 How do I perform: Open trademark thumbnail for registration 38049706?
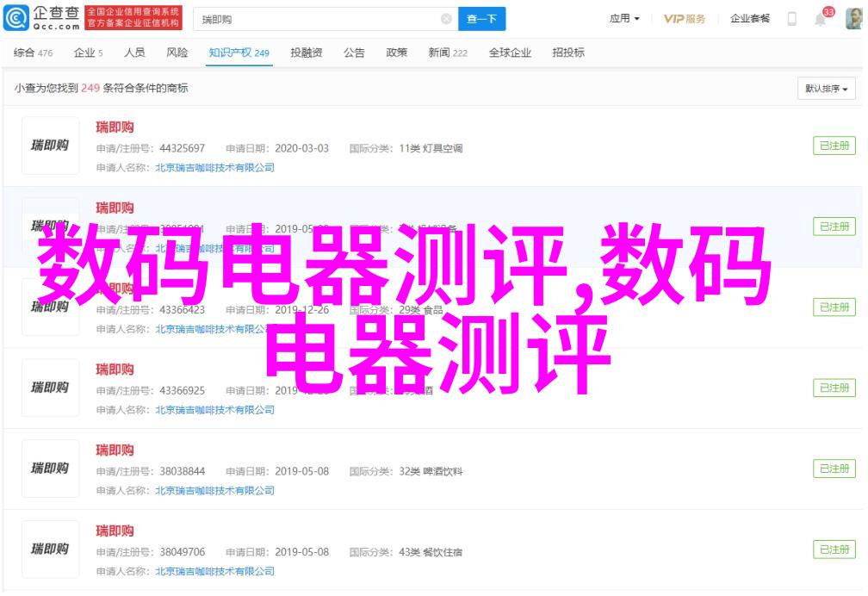[50, 549]
